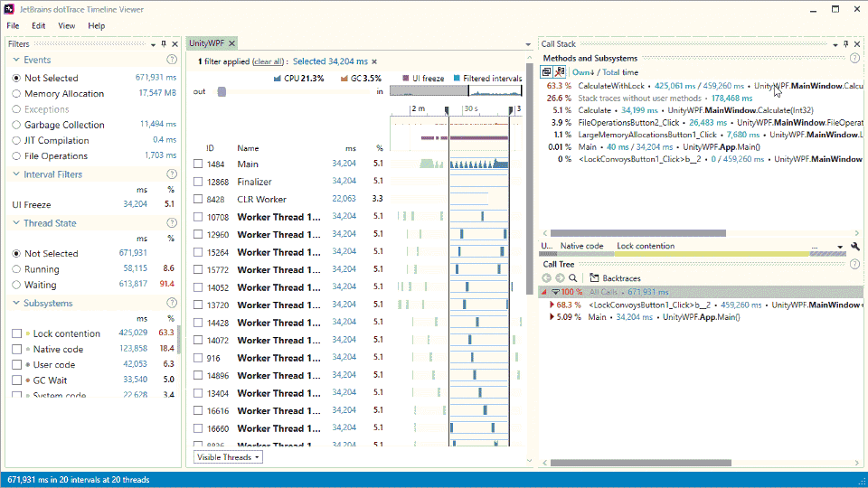Viewport: 868px width, 488px height.
Task: Click the 'clear all' filters link
Action: (268, 61)
